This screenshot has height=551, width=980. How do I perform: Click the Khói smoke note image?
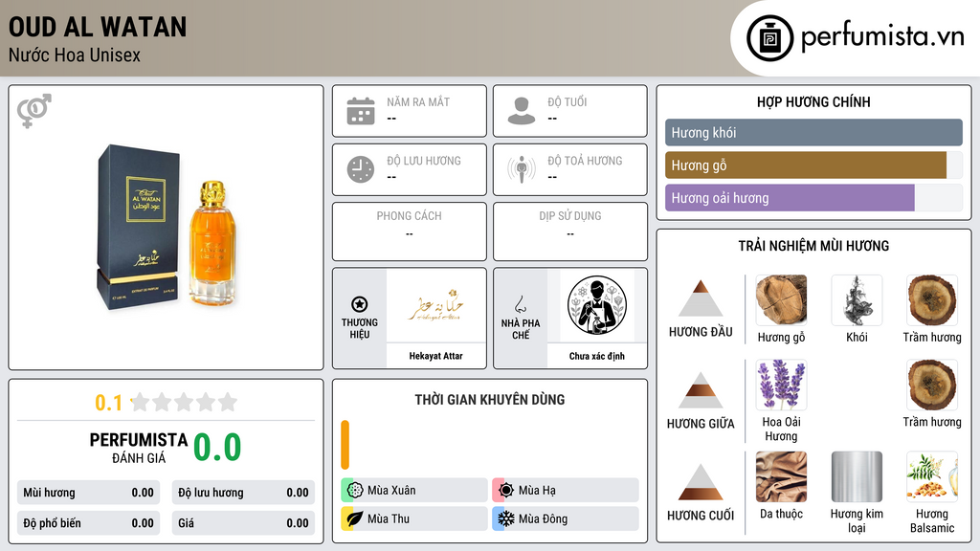click(857, 300)
